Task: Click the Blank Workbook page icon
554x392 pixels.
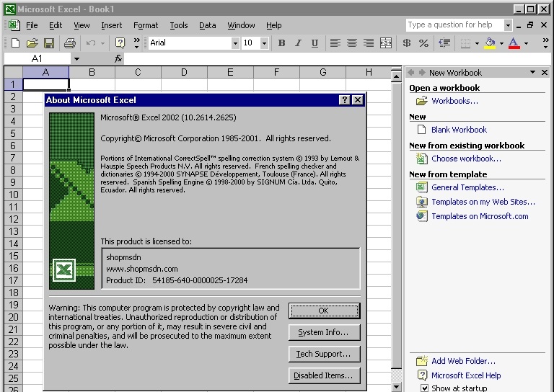Action: tap(421, 130)
